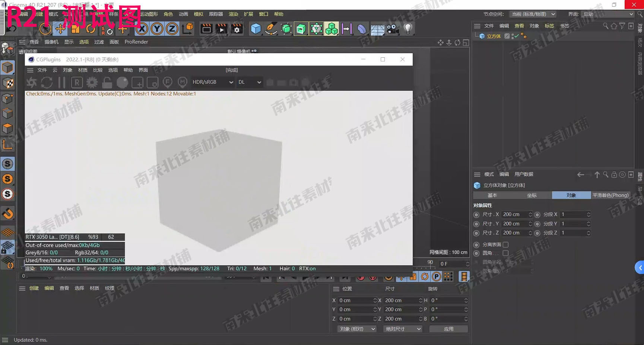644x345 pixels.
Task: Toggle 立方体 enable green checkmark
Action: (516, 36)
